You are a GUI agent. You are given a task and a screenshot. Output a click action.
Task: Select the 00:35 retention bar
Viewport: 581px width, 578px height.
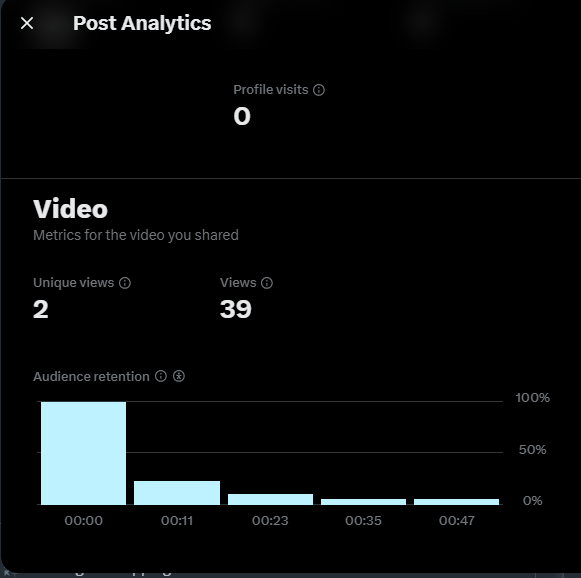(363, 502)
